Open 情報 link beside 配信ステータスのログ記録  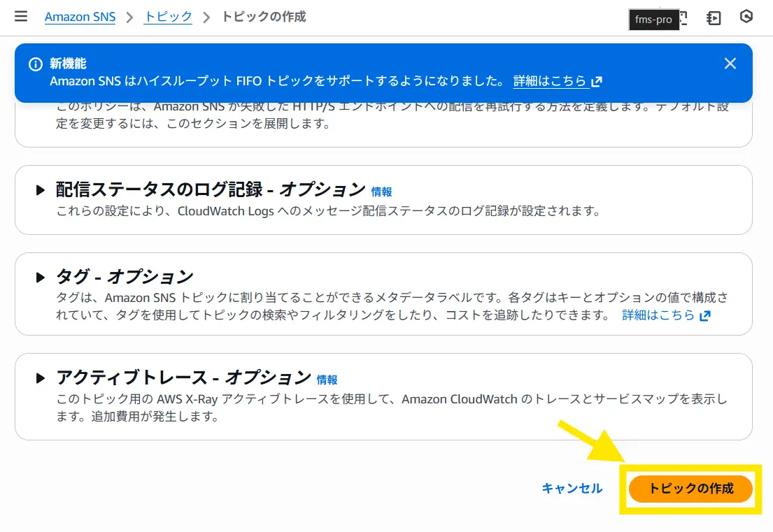[381, 192]
